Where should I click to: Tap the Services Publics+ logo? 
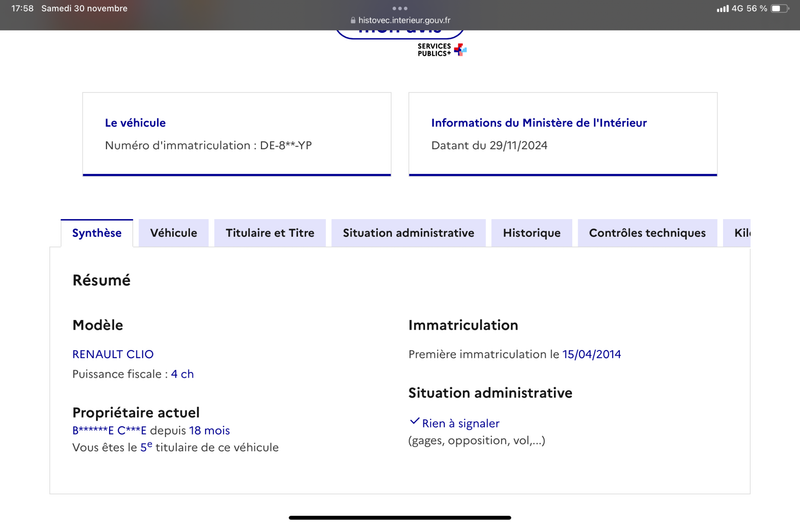point(442,49)
